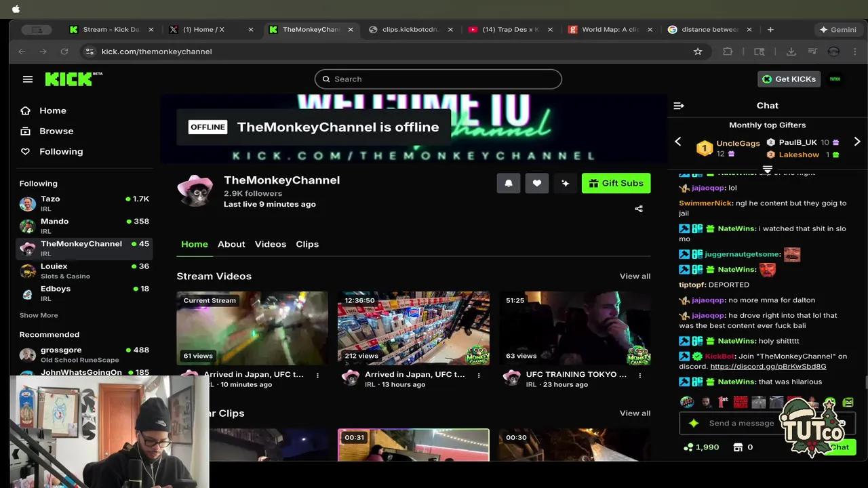
Task: Switch to Stream - Kick Dashboard tab
Action: [112, 30]
